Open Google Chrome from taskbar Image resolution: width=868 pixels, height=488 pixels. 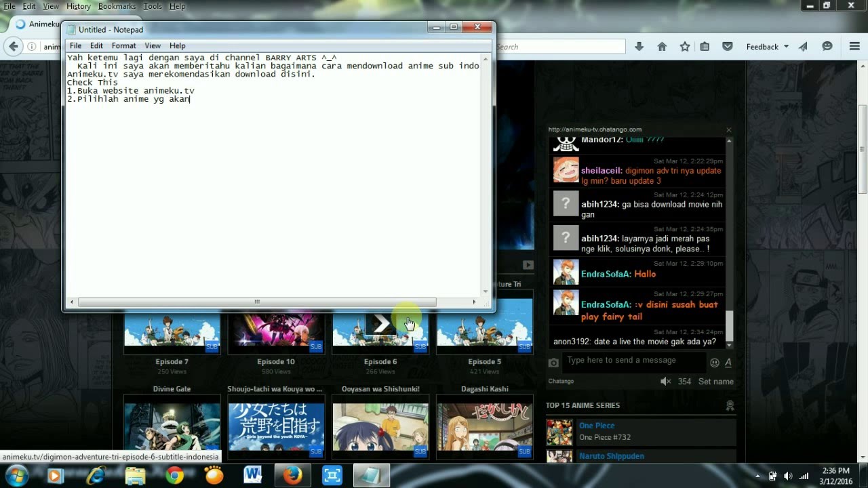(175, 476)
